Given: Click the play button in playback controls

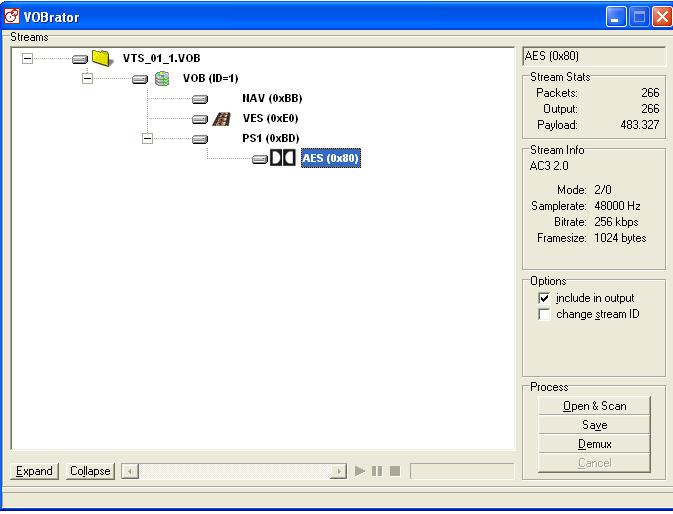Looking at the screenshot, I should (x=360, y=471).
